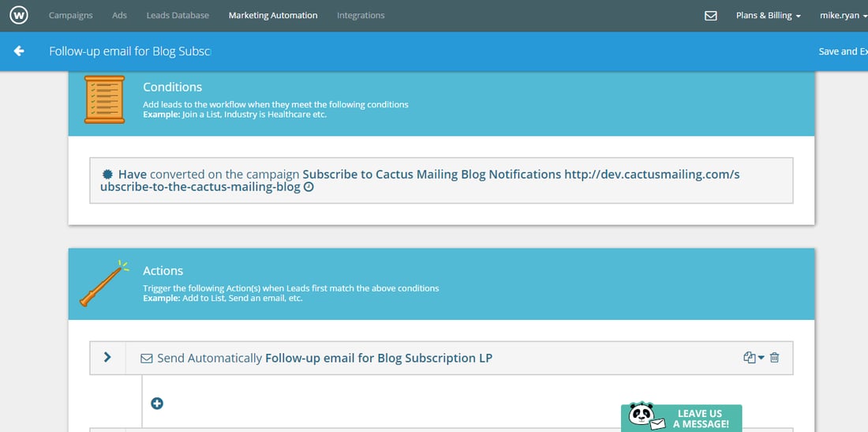Click Save and Exit button
This screenshot has width=868, height=432.
click(843, 51)
